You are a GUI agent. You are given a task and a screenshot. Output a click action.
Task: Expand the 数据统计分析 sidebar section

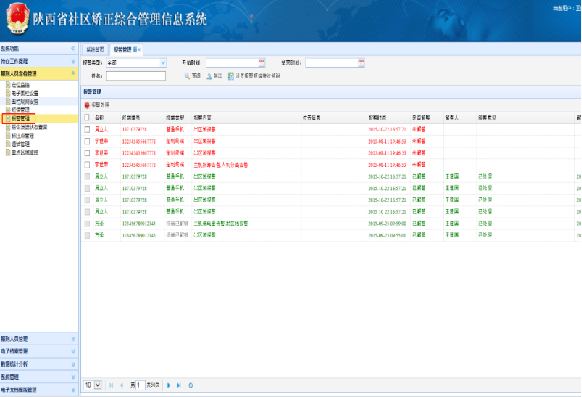pyautogui.click(x=39, y=364)
